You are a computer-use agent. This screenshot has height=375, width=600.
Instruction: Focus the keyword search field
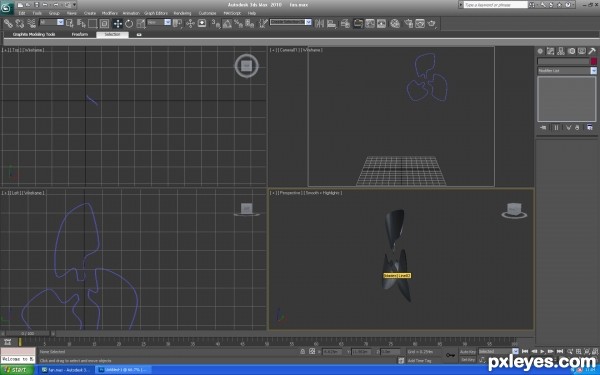[x=496, y=5]
